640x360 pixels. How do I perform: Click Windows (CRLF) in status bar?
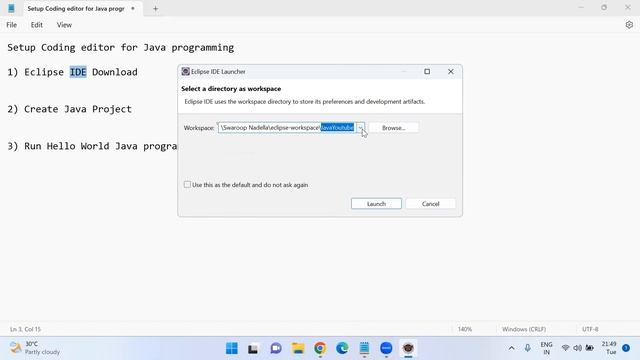(x=524, y=329)
